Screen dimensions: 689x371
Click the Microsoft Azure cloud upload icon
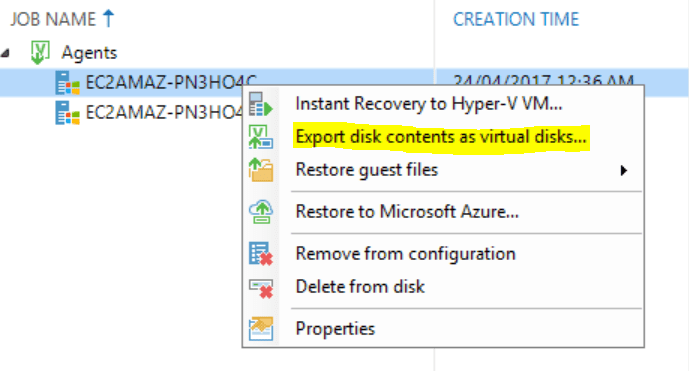click(x=261, y=212)
